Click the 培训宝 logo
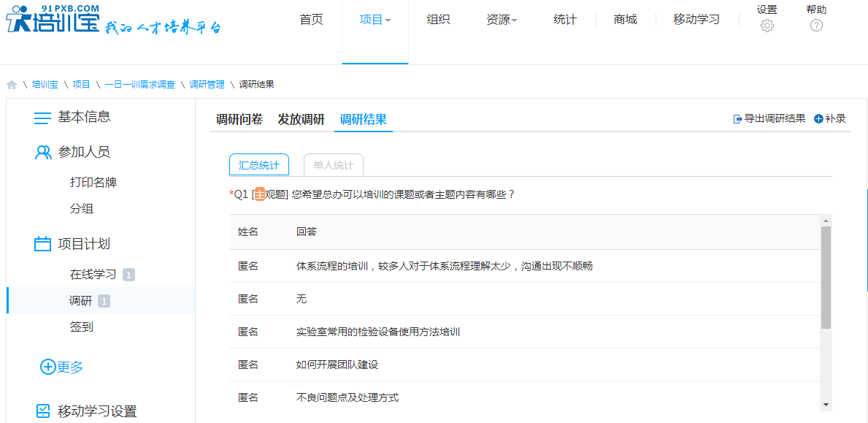The width and height of the screenshot is (868, 423). point(51,22)
